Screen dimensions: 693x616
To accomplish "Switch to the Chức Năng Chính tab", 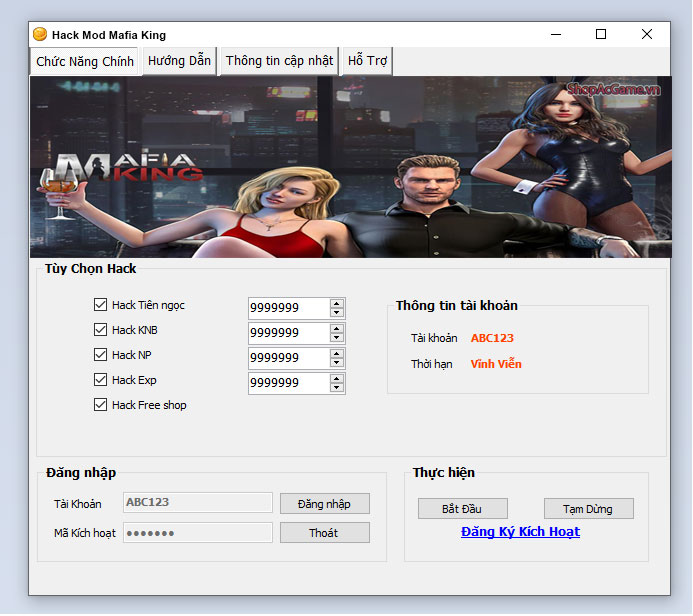I will (x=85, y=61).
